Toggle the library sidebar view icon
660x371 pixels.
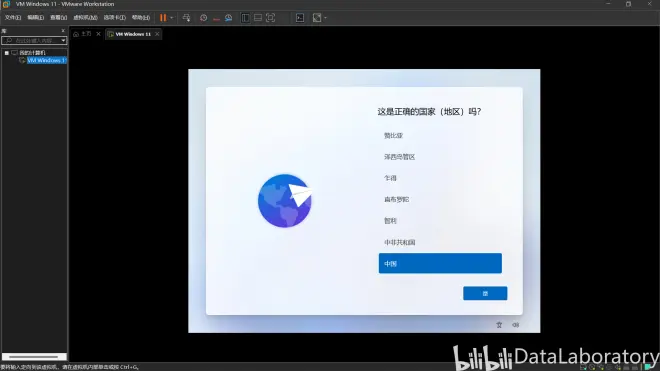point(245,18)
